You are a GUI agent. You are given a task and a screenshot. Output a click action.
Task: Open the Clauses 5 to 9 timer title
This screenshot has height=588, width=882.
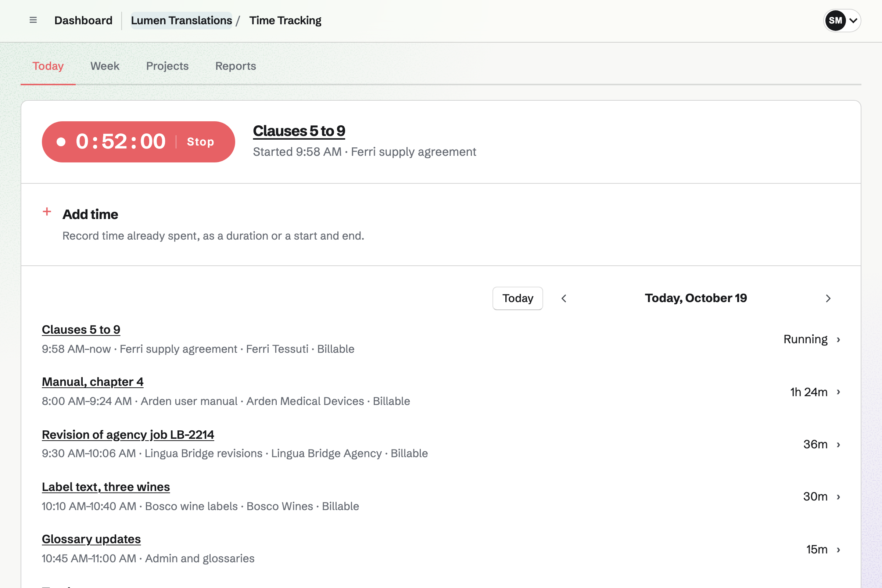299,131
